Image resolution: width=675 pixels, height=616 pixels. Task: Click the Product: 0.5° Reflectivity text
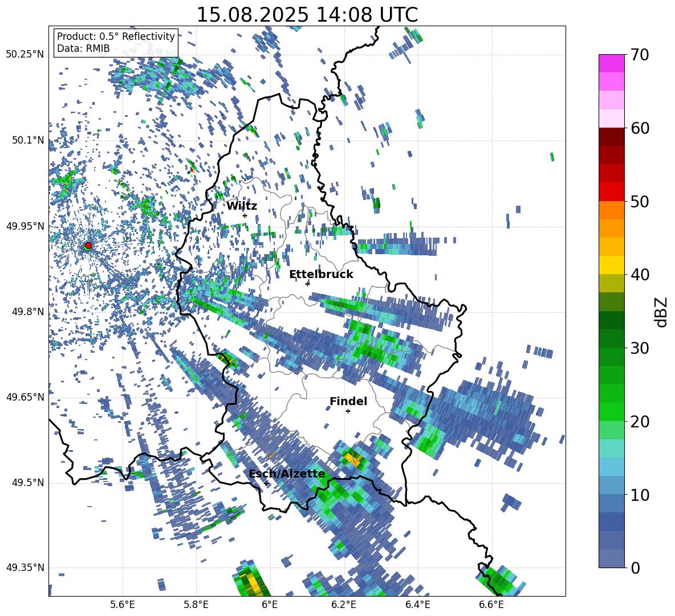116,36
